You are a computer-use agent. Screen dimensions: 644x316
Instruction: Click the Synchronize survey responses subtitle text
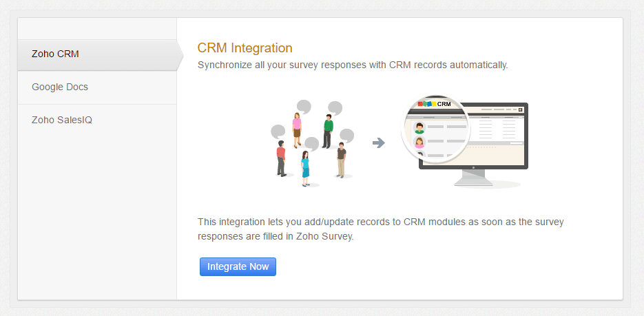[353, 65]
